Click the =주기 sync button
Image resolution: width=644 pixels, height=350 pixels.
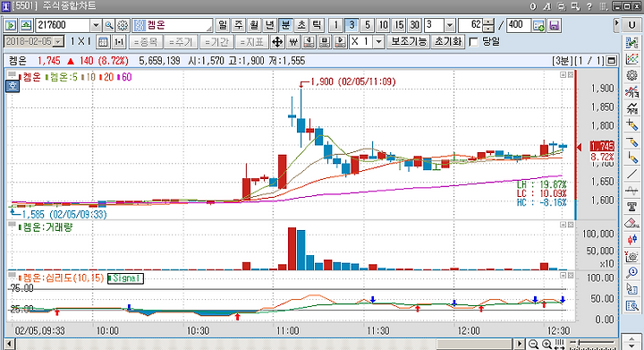click(x=181, y=42)
